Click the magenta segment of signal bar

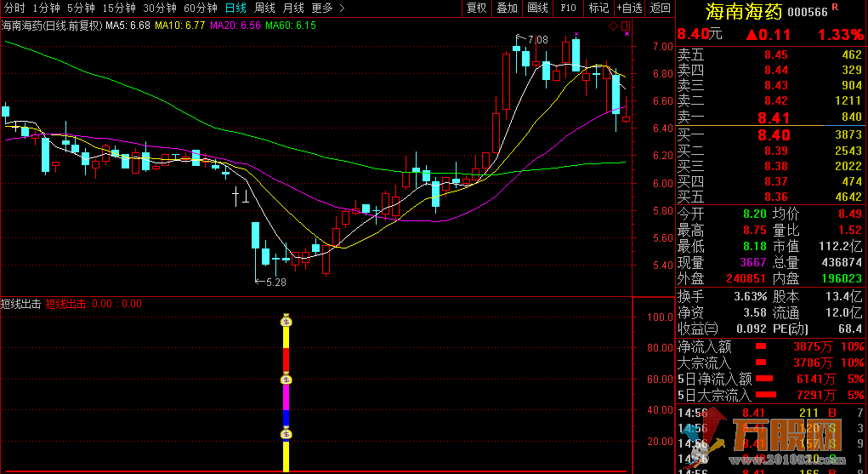pos(286,397)
